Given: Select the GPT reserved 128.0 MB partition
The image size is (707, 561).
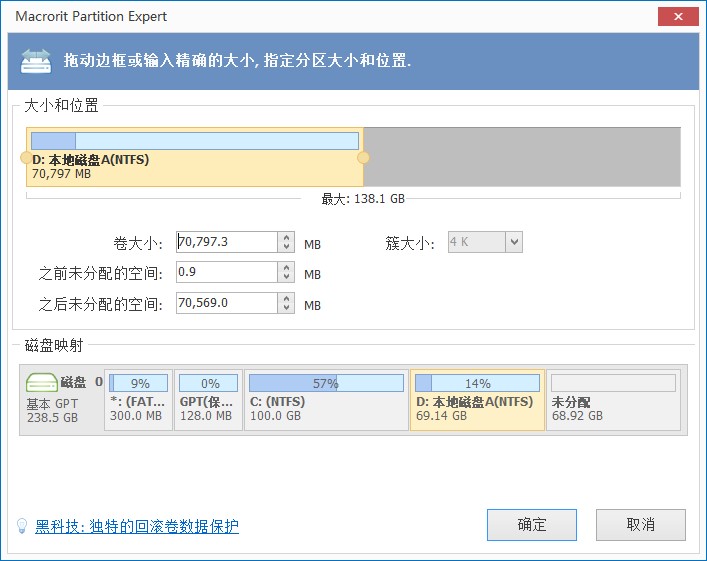Looking at the screenshot, I should (208, 400).
